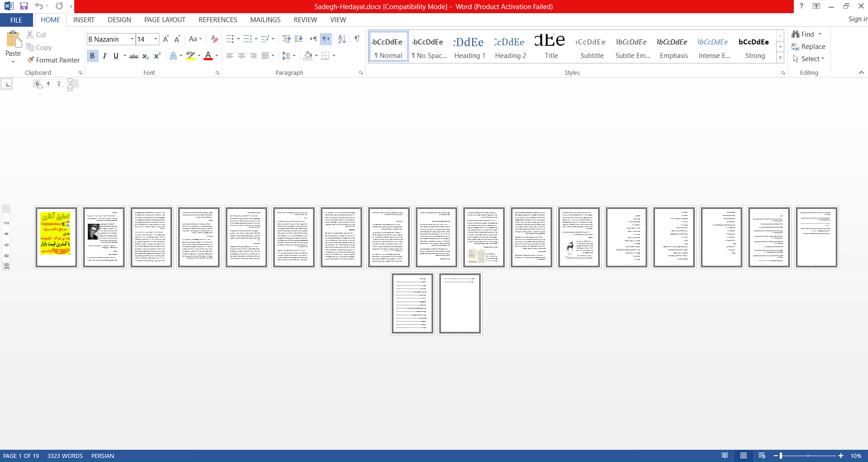Clear all formatting

215,39
